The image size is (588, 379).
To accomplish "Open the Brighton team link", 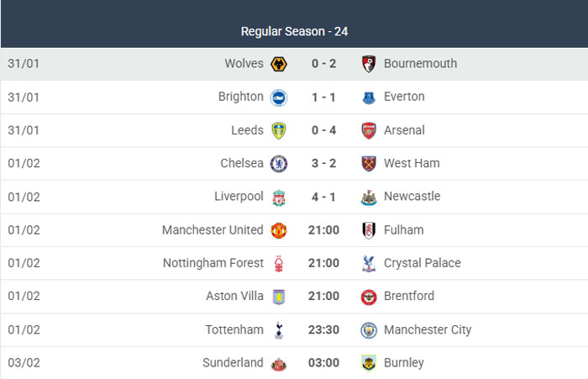I will (x=240, y=97).
